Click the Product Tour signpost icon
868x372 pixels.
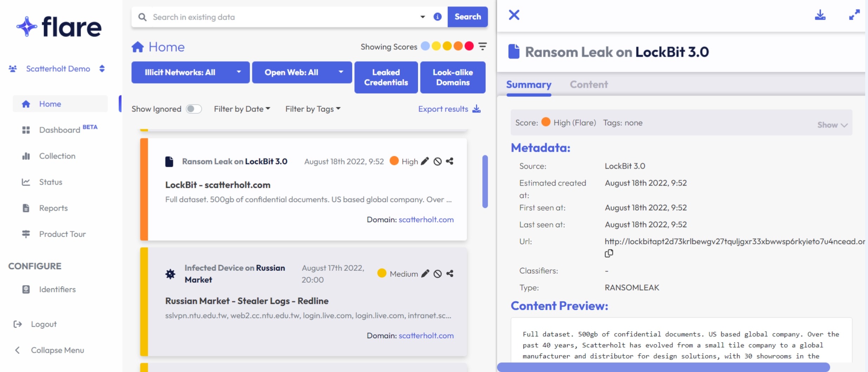click(26, 234)
